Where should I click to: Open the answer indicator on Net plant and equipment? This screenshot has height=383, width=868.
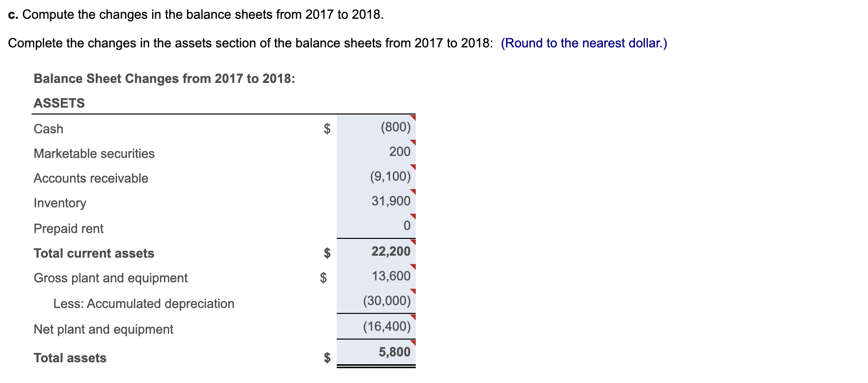click(x=413, y=316)
